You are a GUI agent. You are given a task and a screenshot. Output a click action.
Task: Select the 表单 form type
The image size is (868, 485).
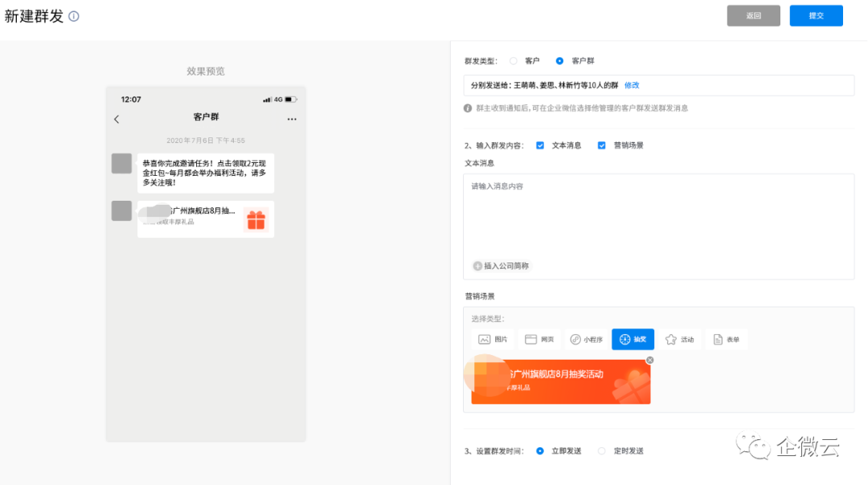pyautogui.click(x=726, y=340)
